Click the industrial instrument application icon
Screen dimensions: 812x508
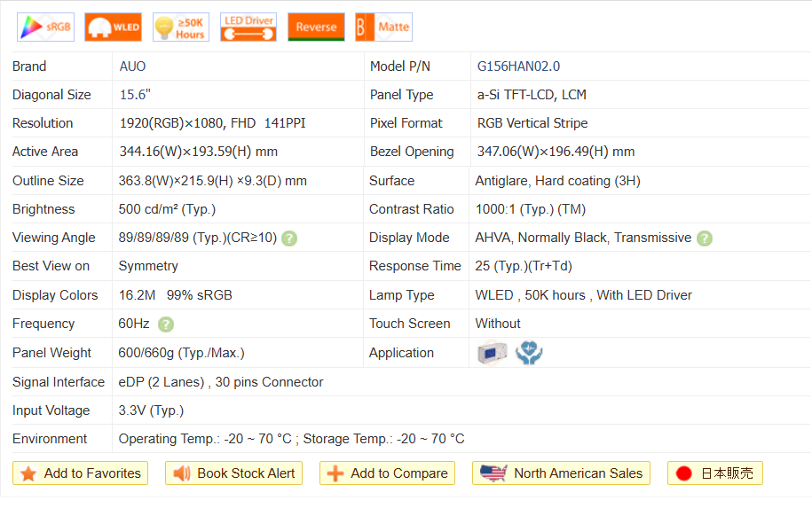tap(492, 353)
